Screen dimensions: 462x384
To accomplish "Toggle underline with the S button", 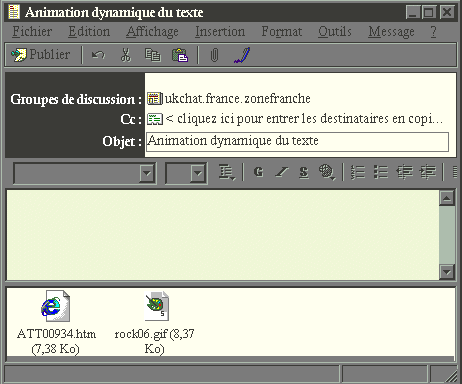I will (304, 172).
